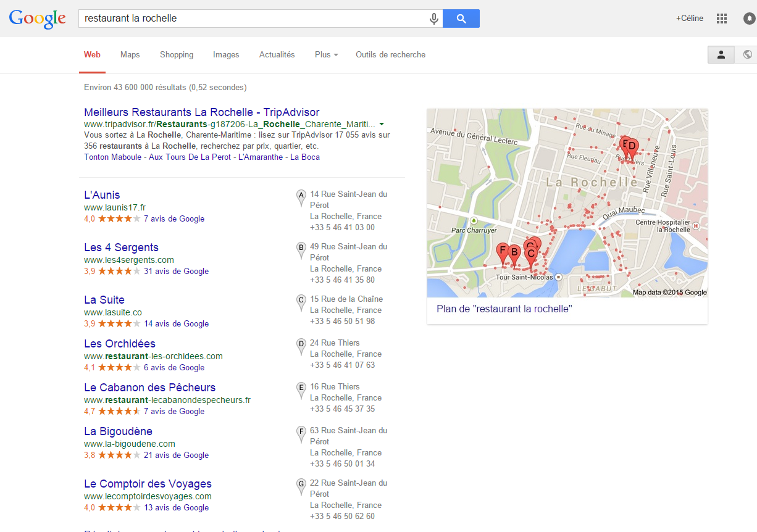Open the La Bigoudène result
Viewport: 757px width, 532px height.
pos(118,431)
